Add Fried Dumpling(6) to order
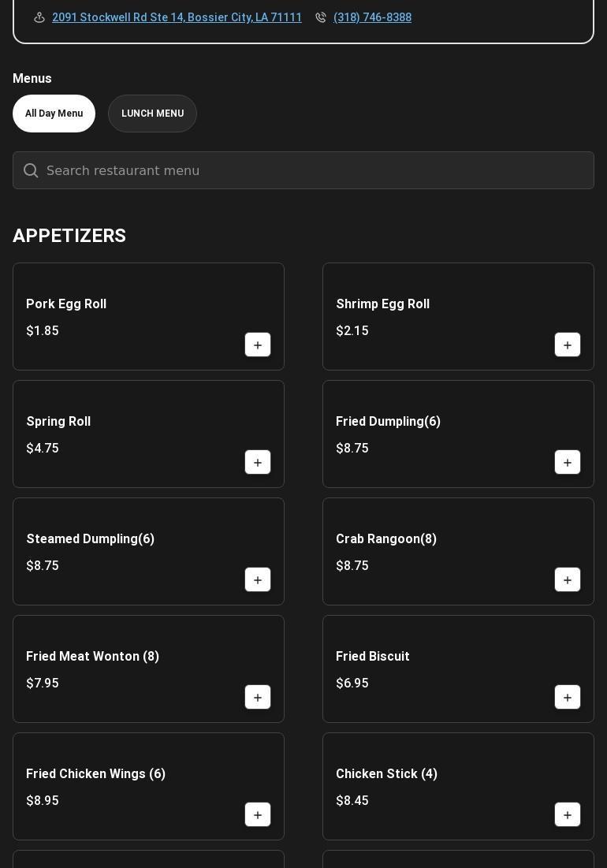This screenshot has height=868, width=607. point(568,463)
